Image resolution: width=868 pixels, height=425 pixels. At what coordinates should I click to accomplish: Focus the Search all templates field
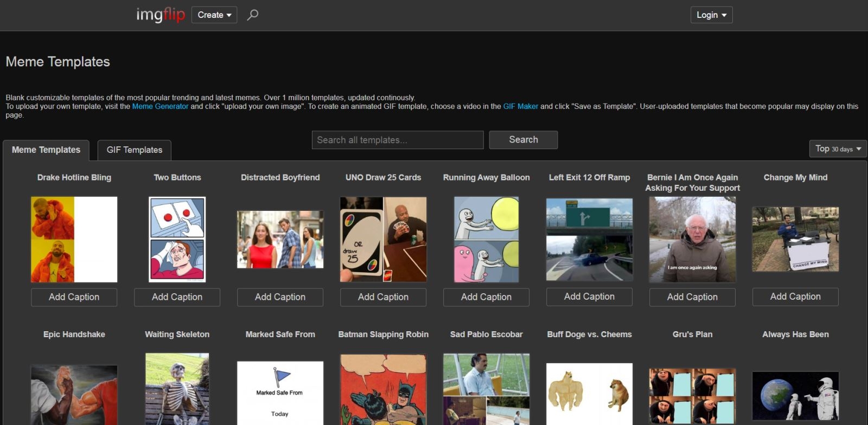coord(398,140)
